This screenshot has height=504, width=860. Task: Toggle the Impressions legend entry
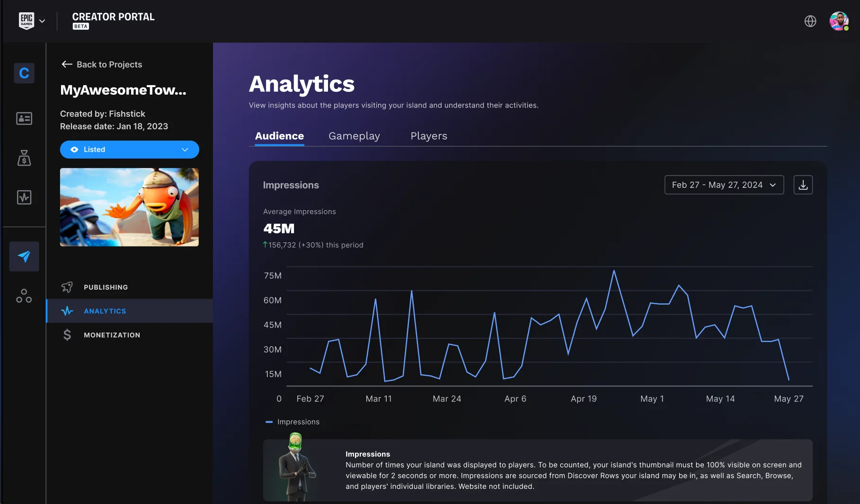293,422
